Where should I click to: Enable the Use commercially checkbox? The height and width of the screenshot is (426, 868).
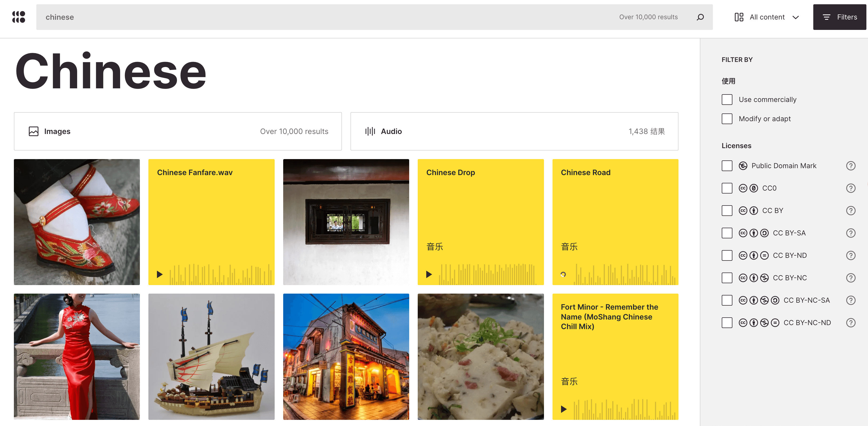[727, 99]
